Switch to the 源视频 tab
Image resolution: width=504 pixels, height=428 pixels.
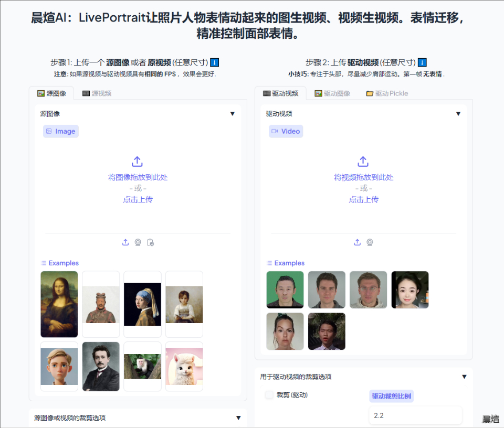coord(97,93)
